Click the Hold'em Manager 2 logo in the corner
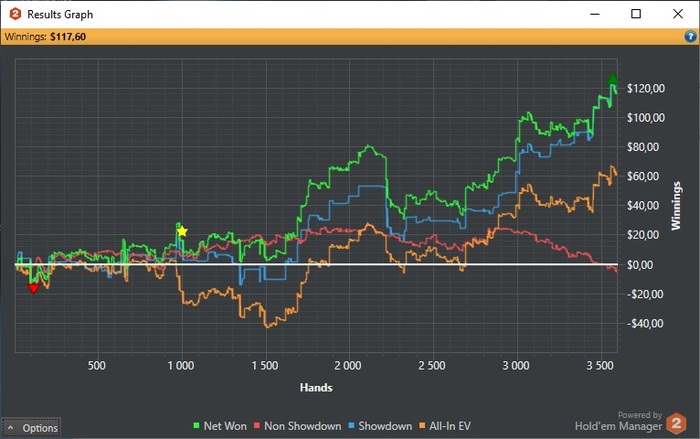This screenshot has width=700, height=439. (676, 423)
